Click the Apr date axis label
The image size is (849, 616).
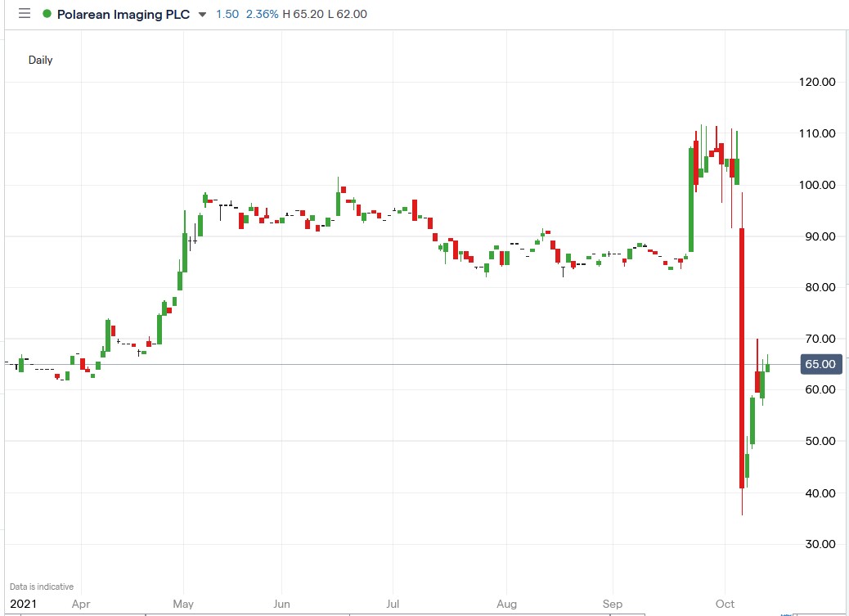(x=80, y=604)
